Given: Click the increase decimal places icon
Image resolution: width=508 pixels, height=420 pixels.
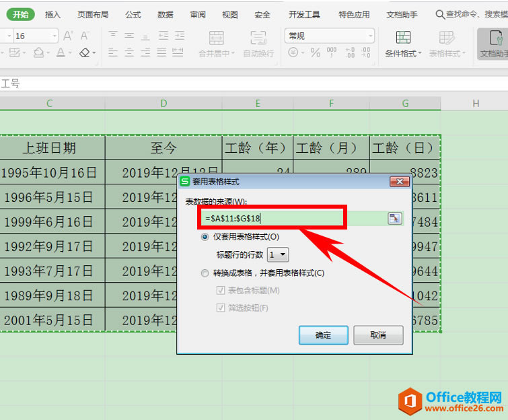Looking at the screenshot, I should [x=350, y=53].
